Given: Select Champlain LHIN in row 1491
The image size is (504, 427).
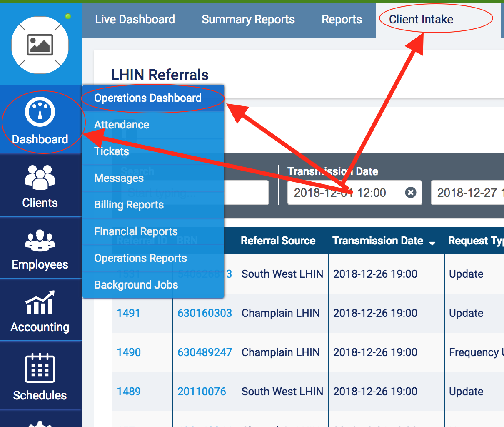Looking at the screenshot, I should [281, 313].
